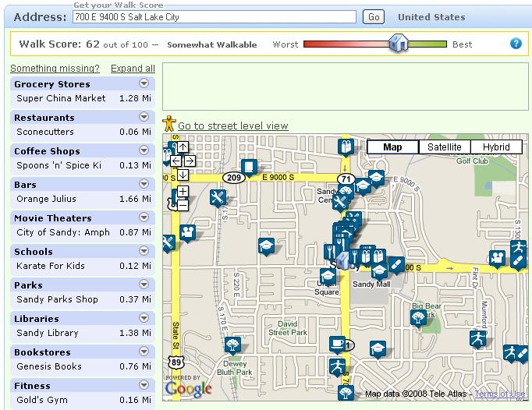Image resolution: width=532 pixels, height=410 pixels.
Task: Click the tree marker at the map bottom
Action: [x=346, y=393]
